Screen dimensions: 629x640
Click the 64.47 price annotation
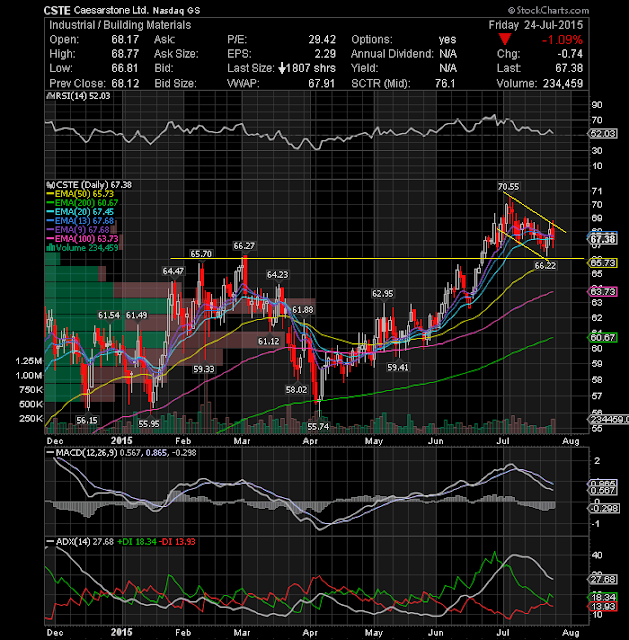(173, 271)
